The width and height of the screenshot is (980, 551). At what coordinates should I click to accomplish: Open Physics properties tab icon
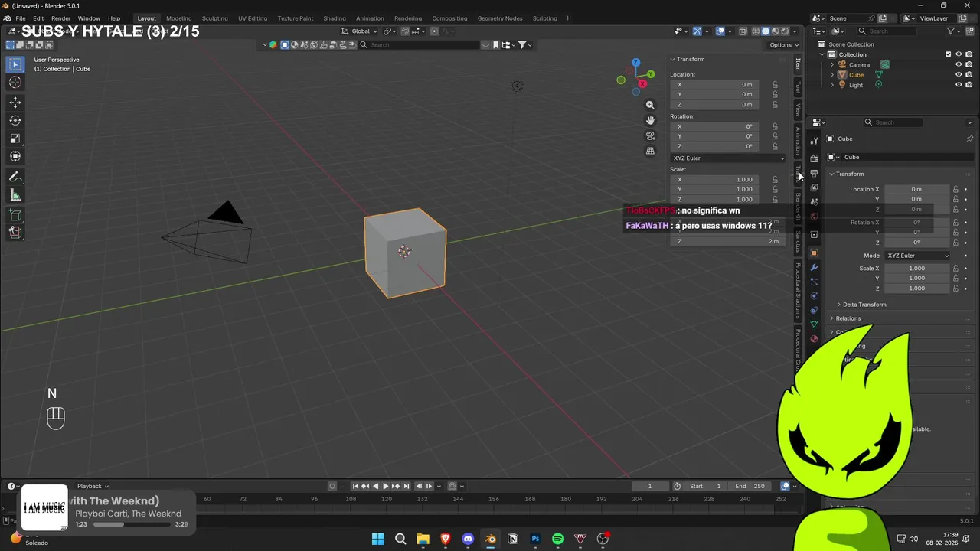pyautogui.click(x=814, y=296)
